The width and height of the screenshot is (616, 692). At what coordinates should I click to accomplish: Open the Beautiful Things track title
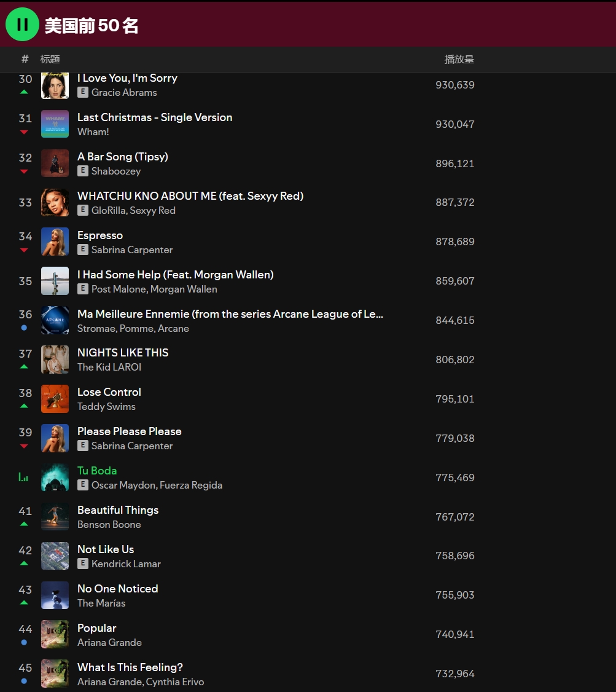pos(118,509)
